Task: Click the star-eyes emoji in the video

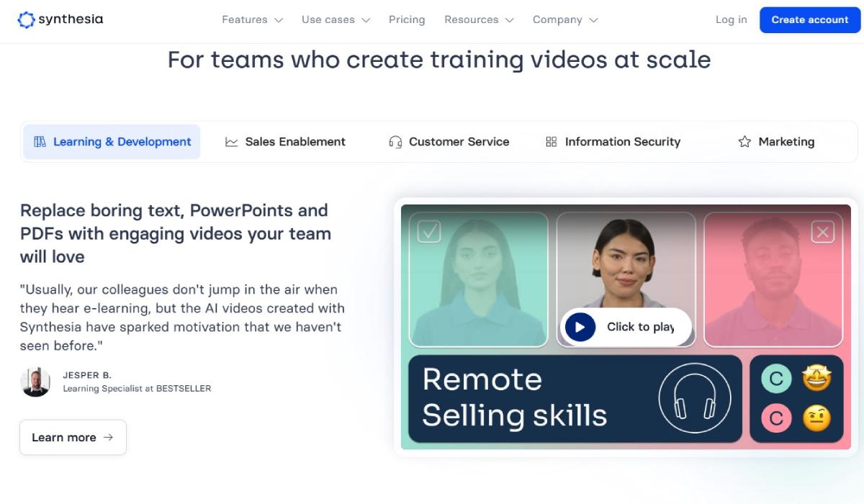Action: [x=816, y=379]
